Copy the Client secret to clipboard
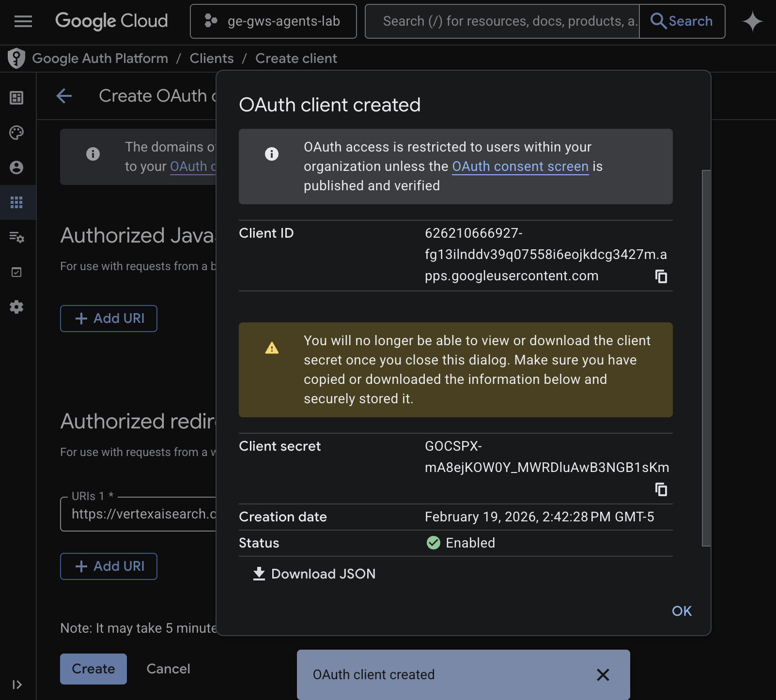This screenshot has width=776, height=700. tap(661, 489)
